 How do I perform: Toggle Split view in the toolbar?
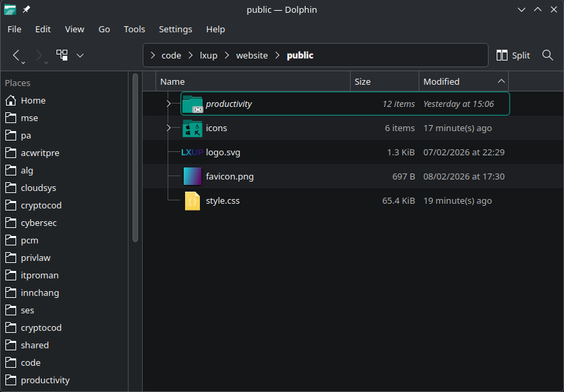point(513,55)
